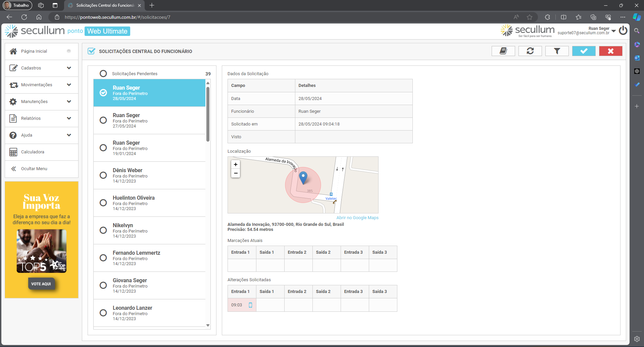Select Nikelvyn request radio button
644x347 pixels.
[x=103, y=230]
